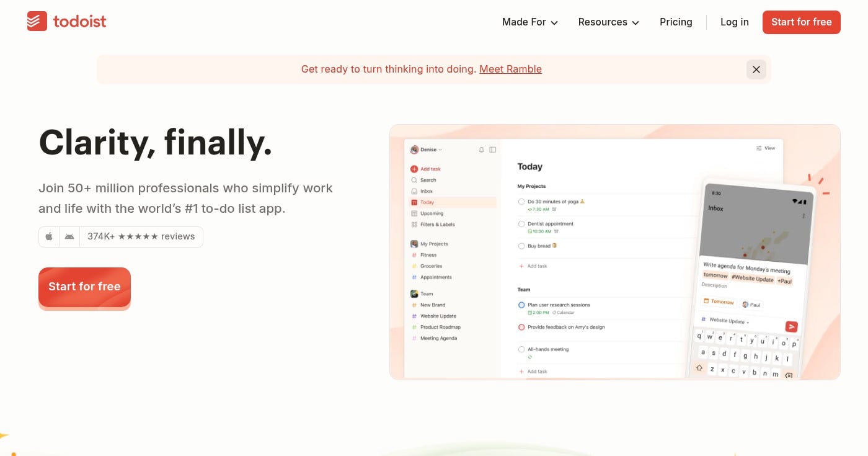
Task: Go to the Pricing page
Action: click(676, 22)
